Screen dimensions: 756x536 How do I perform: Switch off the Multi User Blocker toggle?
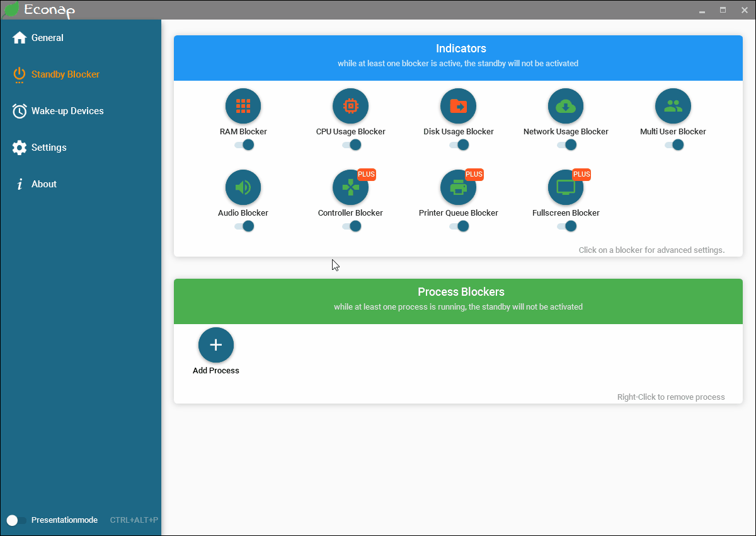pyautogui.click(x=673, y=145)
